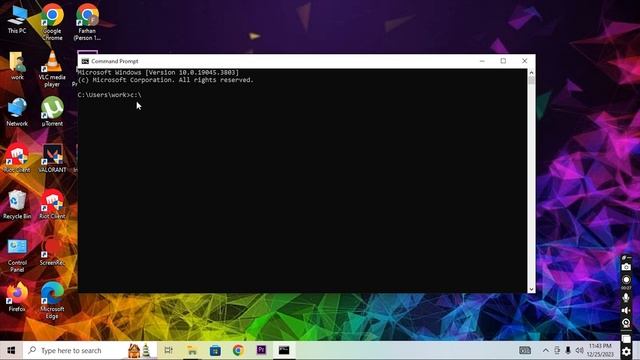Click the 'Microsoft Windows [Version 10.0.19045.3803]' line
This screenshot has height=360, width=640.
(158, 72)
